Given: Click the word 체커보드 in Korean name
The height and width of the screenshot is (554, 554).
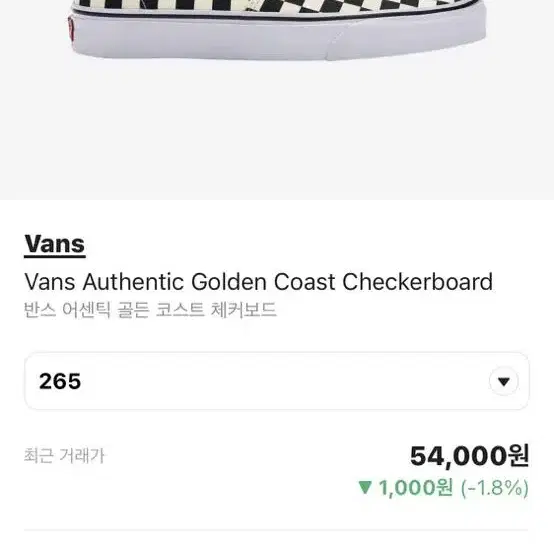Looking at the screenshot, I should 243,310.
